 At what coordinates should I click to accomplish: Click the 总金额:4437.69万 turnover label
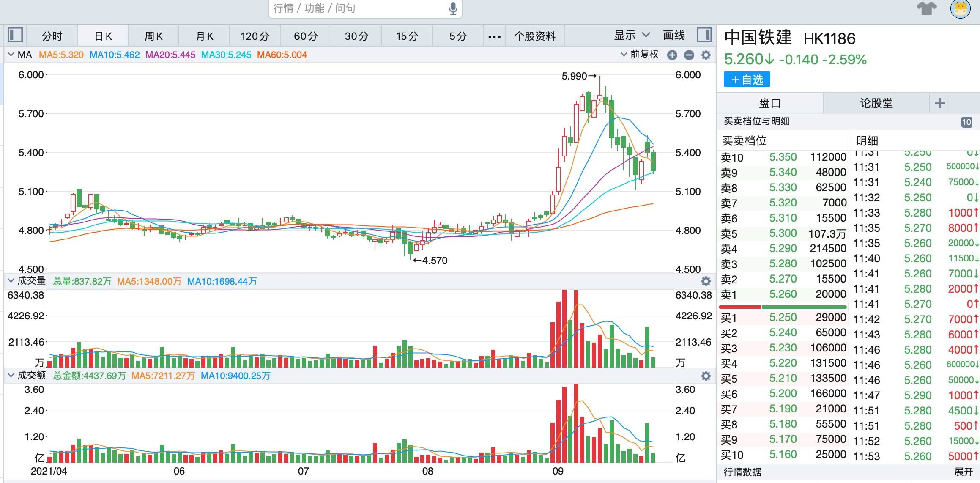[89, 376]
